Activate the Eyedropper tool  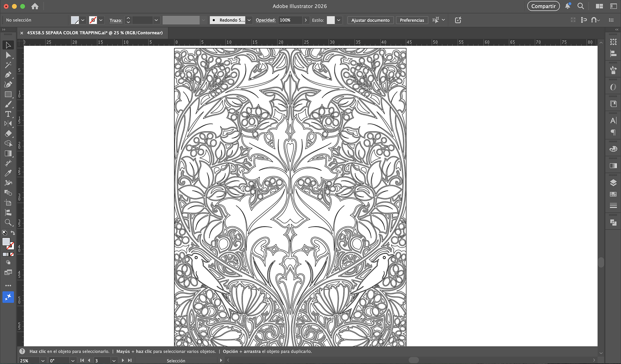pyautogui.click(x=8, y=173)
